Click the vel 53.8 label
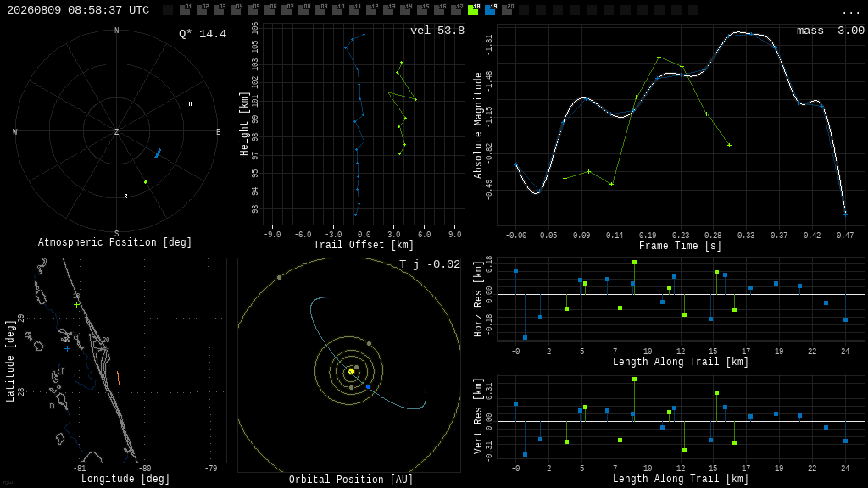The width and height of the screenshot is (868, 488). pos(437,30)
